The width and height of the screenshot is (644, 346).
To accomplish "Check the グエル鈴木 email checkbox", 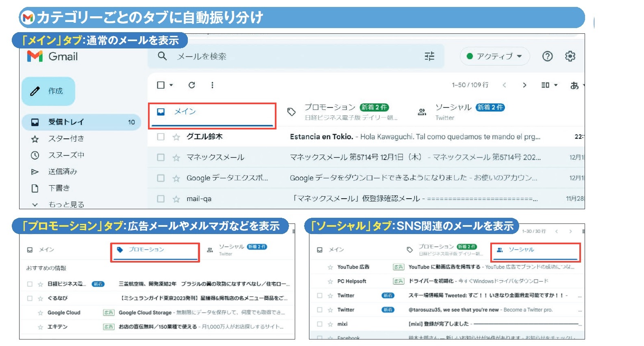I will tap(161, 137).
